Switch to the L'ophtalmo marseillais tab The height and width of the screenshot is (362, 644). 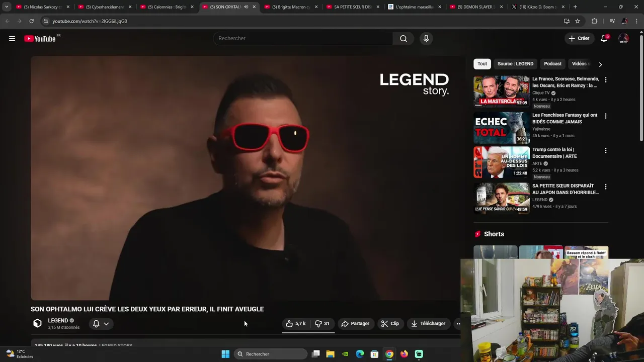pos(415,7)
